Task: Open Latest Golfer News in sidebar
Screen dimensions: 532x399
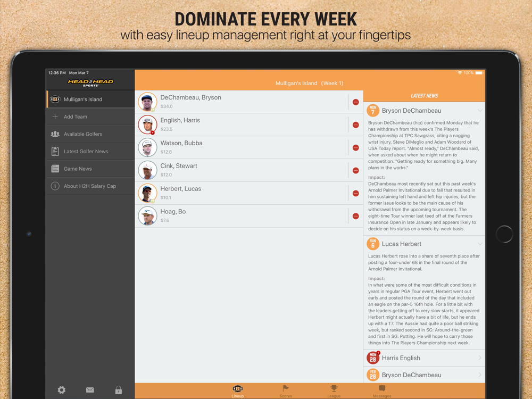Action: [90, 151]
